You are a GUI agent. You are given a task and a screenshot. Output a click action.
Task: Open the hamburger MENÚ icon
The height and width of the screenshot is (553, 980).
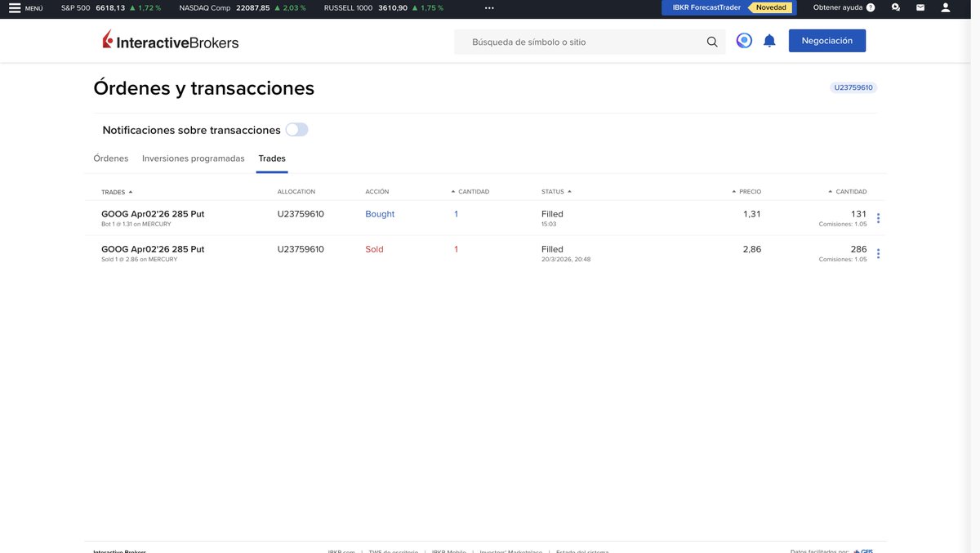pyautogui.click(x=15, y=7)
